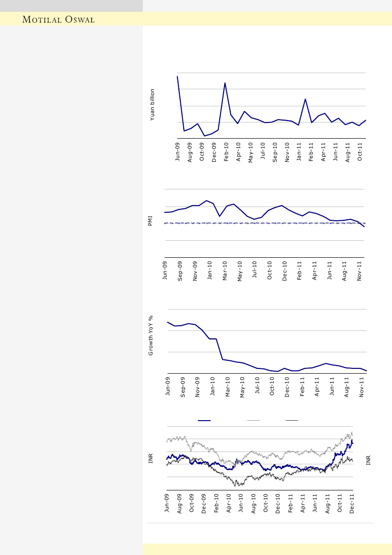Click 'Jan-10' label under Growth YoY chart

[x=213, y=387]
